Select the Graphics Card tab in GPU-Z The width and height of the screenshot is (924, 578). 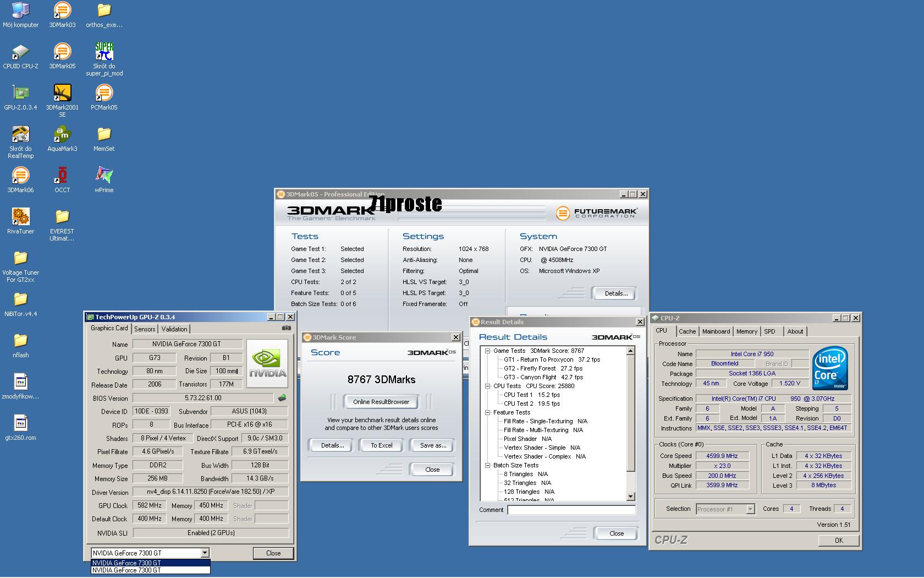(109, 328)
